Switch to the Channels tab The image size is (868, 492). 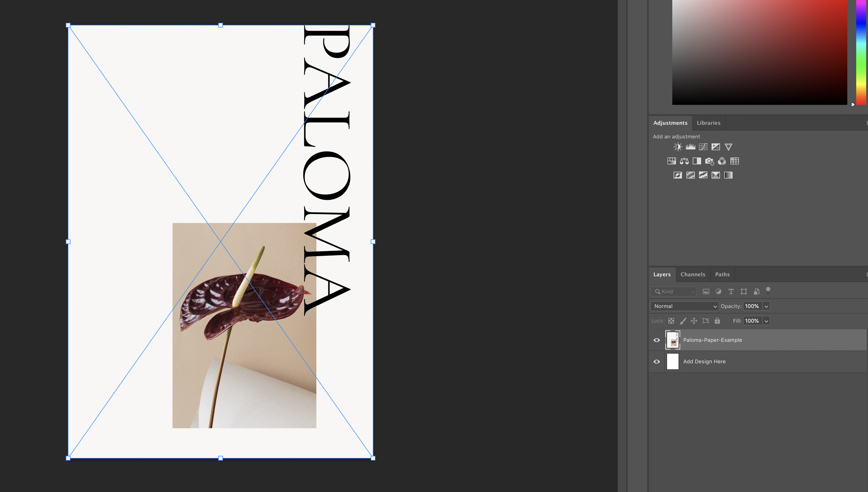[693, 274]
